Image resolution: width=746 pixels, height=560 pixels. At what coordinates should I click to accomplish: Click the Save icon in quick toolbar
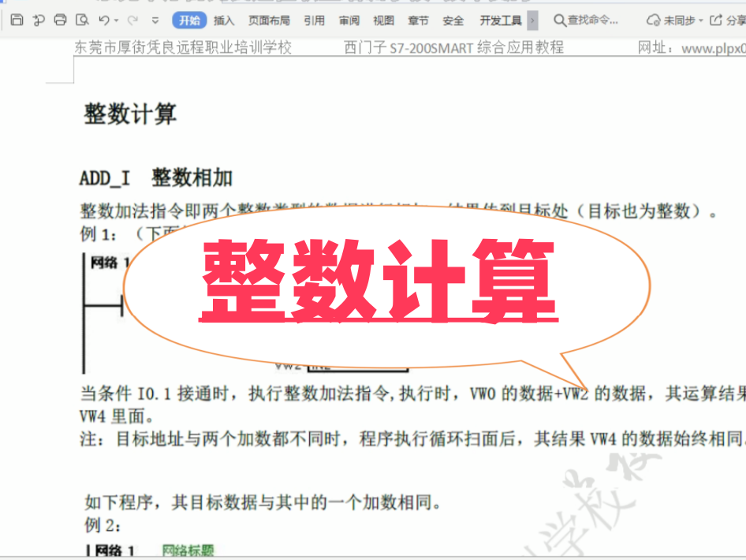pos(17,21)
